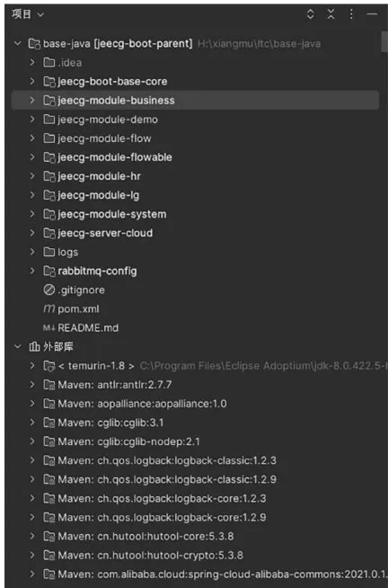This screenshot has width=388, height=588.
Task: Collapse the 外部库 section
Action: click(x=17, y=346)
